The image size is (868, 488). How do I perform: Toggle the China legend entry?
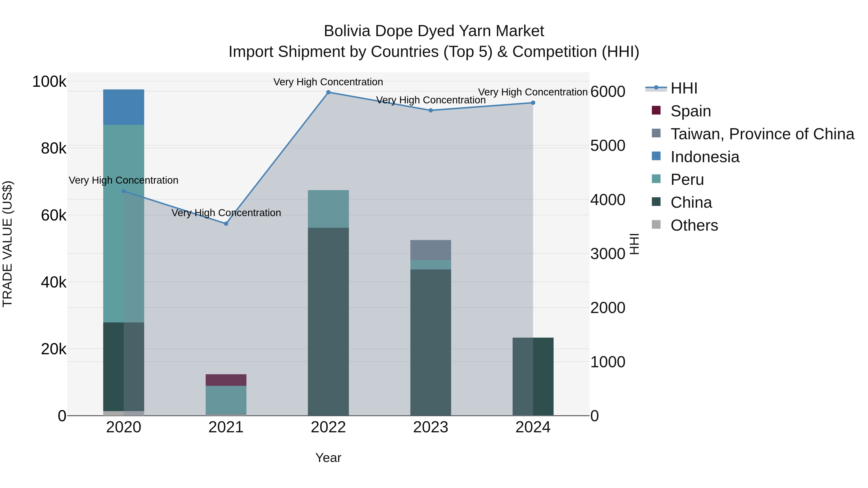[x=682, y=202]
